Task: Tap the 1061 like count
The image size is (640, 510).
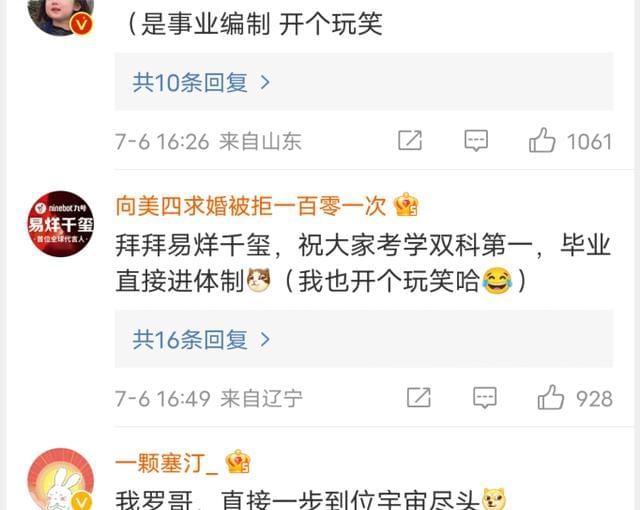Action: click(589, 142)
